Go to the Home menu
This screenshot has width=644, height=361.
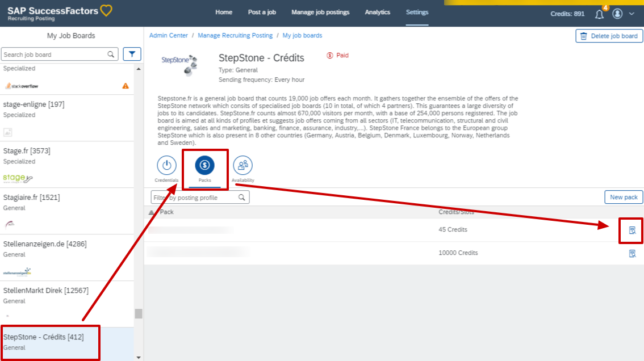pyautogui.click(x=224, y=12)
